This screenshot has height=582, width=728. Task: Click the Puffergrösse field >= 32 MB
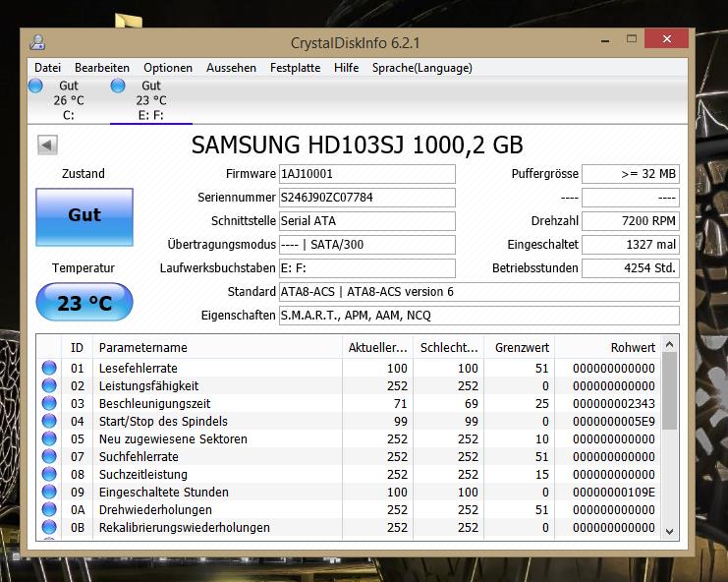pyautogui.click(x=631, y=174)
